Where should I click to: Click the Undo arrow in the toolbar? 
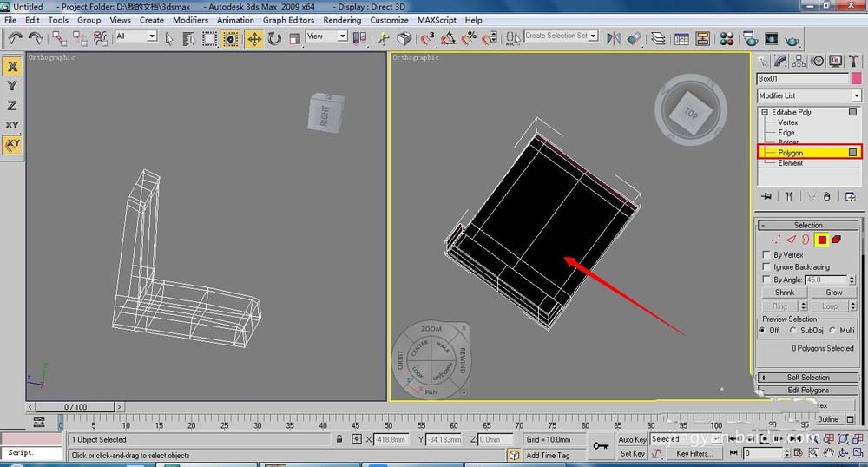coord(15,38)
